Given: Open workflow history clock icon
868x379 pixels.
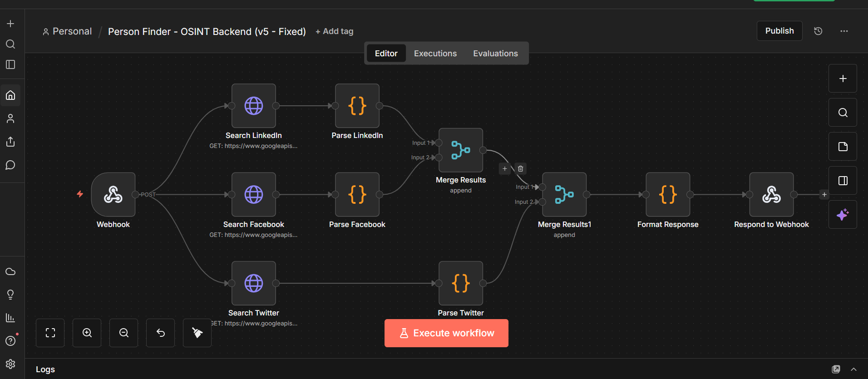Looking at the screenshot, I should click(x=818, y=31).
